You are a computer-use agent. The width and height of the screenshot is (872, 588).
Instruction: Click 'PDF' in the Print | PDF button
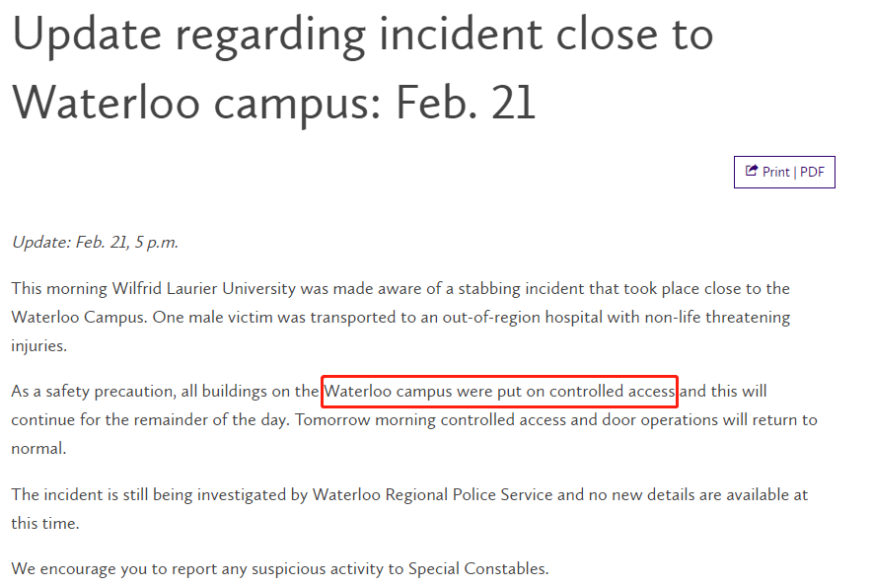point(812,173)
